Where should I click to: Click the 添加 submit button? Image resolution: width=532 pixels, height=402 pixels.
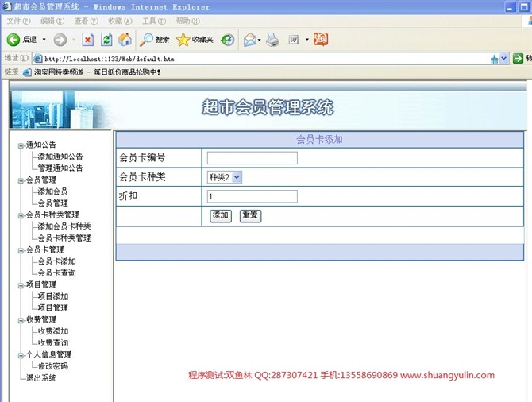[x=221, y=215]
